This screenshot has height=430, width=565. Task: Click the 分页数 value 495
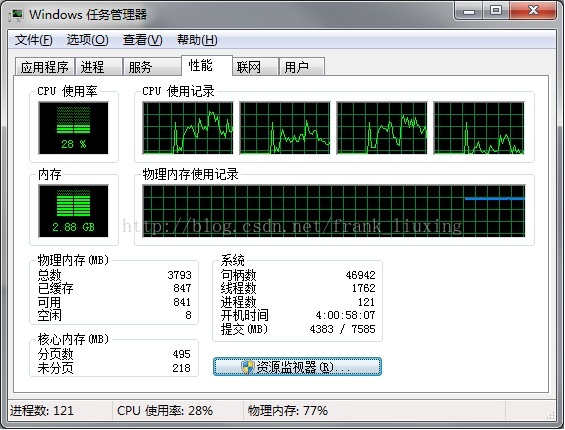tap(181, 354)
